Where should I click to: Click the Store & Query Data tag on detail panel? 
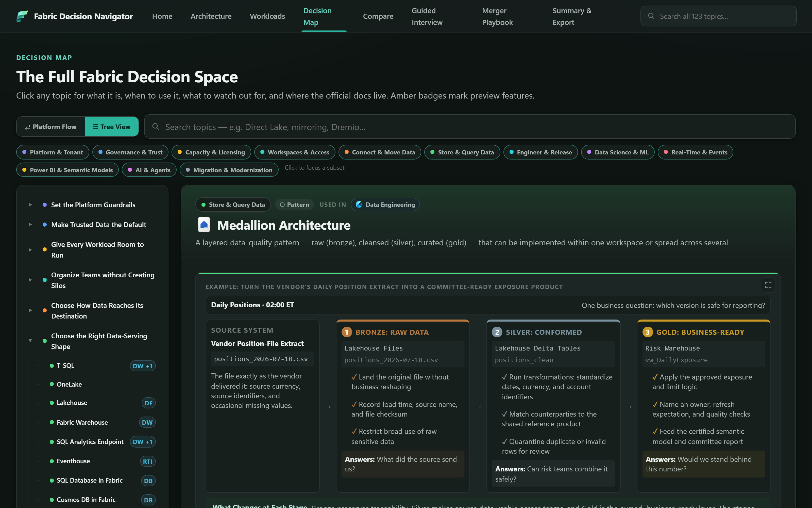(x=233, y=205)
